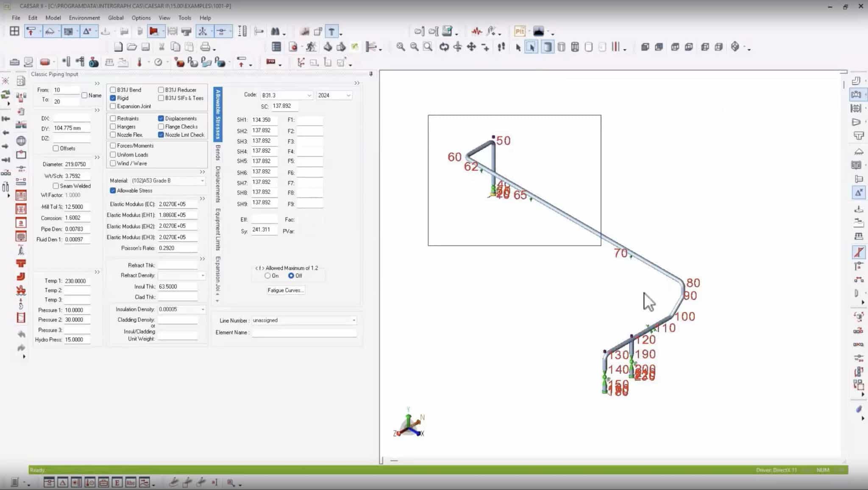The image size is (868, 490).
Task: Click the binoculars find-node icon
Action: [x=275, y=31]
